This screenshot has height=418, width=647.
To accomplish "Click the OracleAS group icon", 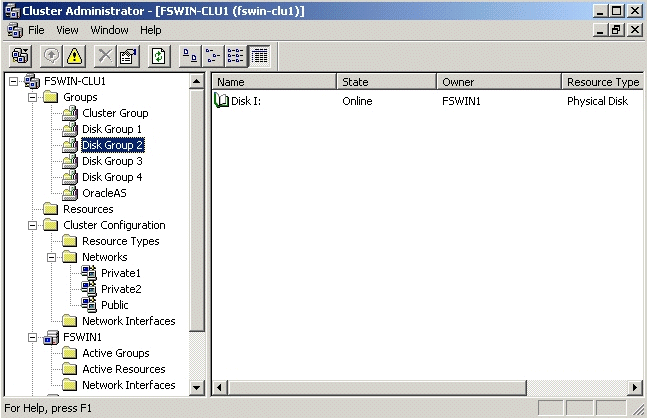I will click(70, 193).
